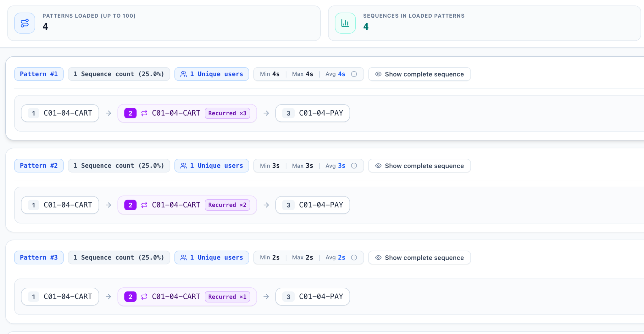This screenshot has height=334, width=644.
Task: Click the Sequences bar chart icon
Action: click(x=345, y=23)
